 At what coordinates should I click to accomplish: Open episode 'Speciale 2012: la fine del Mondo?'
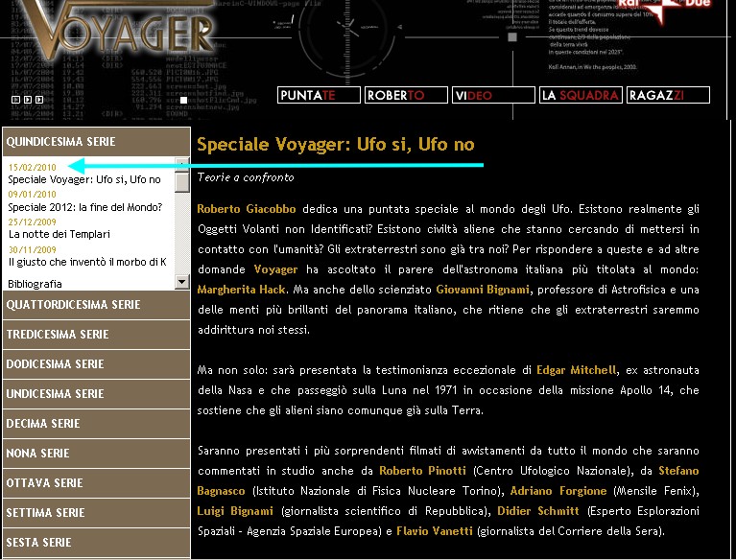click(x=85, y=207)
